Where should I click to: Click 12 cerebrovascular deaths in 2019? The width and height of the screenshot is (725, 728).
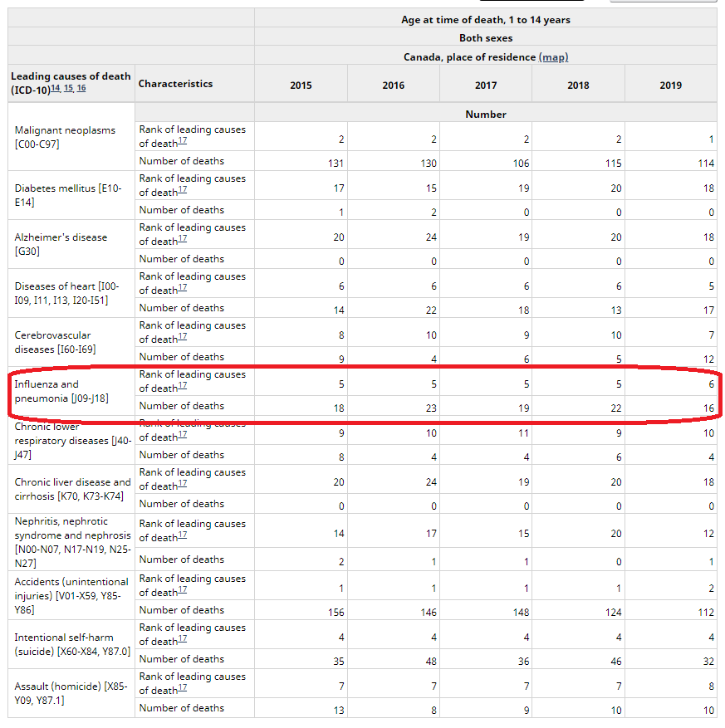coord(708,359)
